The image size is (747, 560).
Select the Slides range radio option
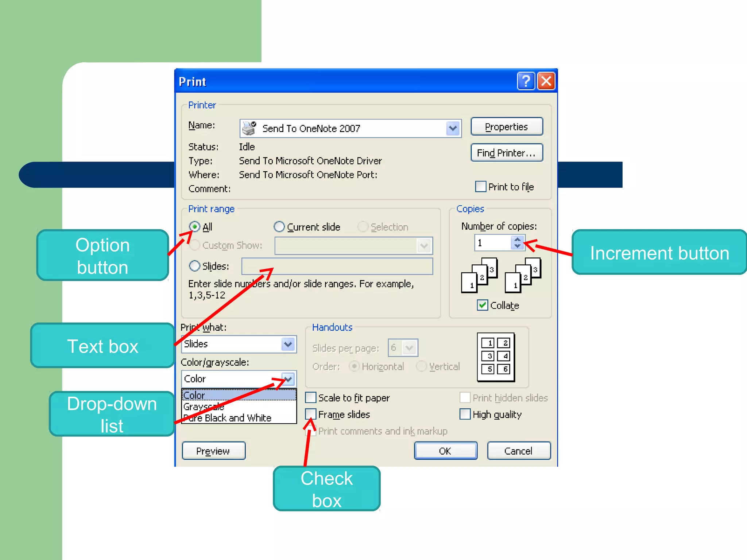click(x=195, y=266)
